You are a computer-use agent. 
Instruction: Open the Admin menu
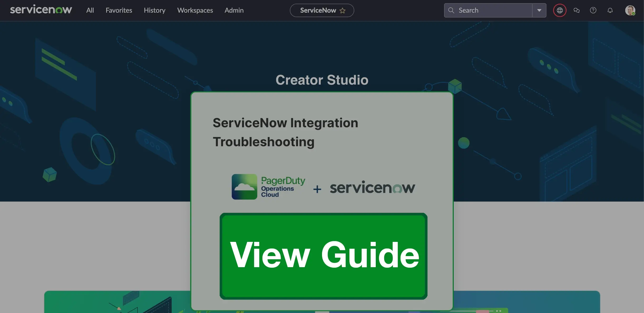(x=234, y=10)
